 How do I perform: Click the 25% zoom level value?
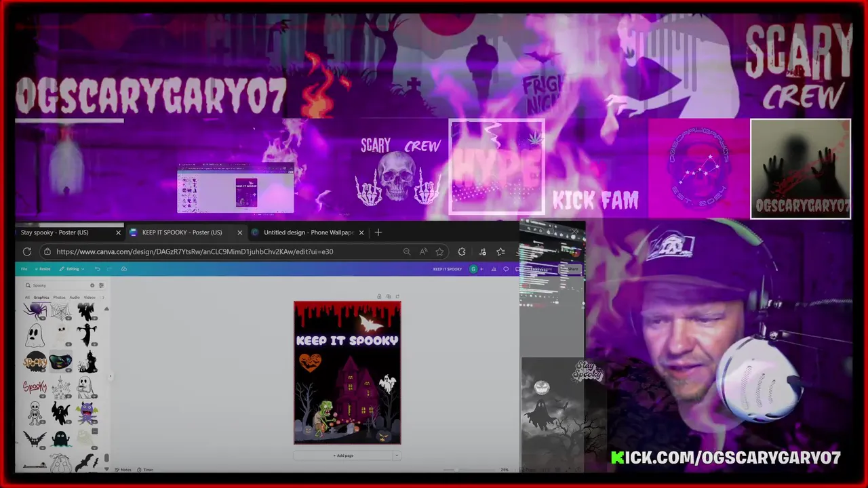pyautogui.click(x=505, y=470)
